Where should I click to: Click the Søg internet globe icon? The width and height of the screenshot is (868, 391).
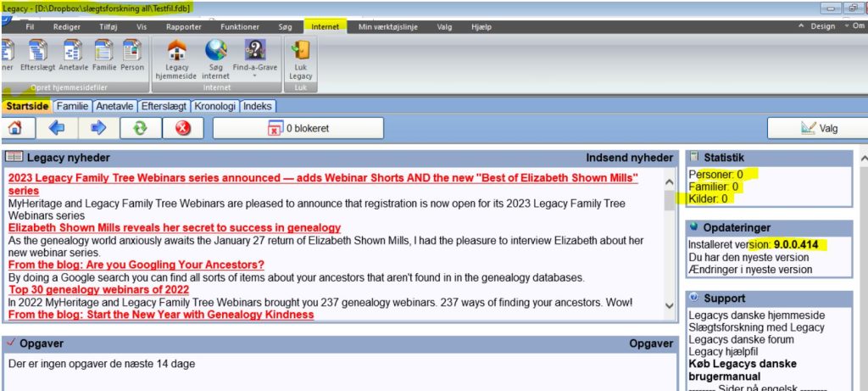(x=216, y=50)
